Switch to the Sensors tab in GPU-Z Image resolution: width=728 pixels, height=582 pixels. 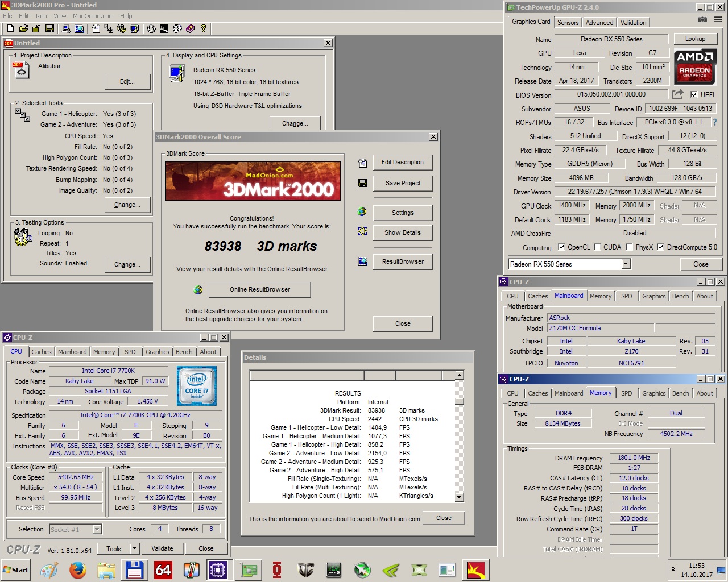(x=568, y=23)
